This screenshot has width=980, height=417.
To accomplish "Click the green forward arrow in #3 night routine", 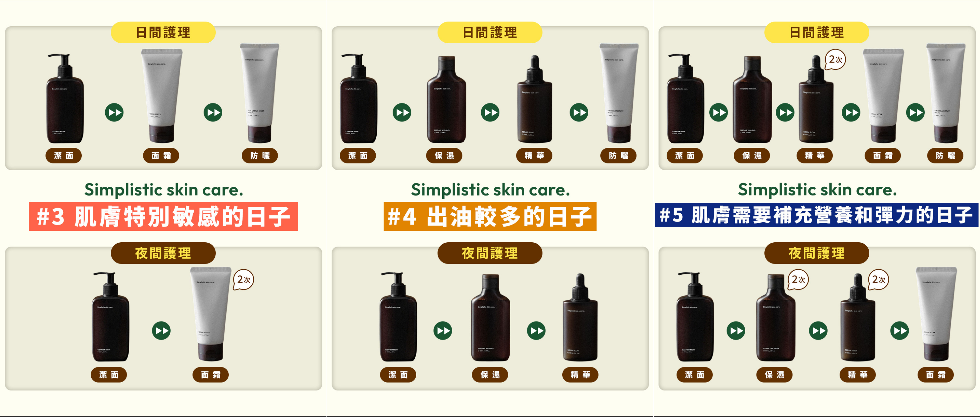I will pos(161,331).
